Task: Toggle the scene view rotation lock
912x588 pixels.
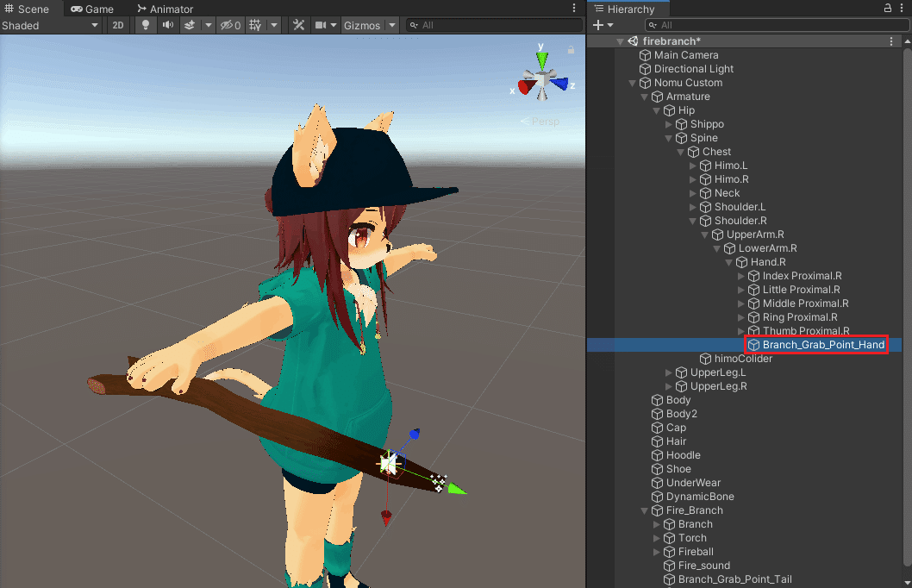Action: pos(571,50)
